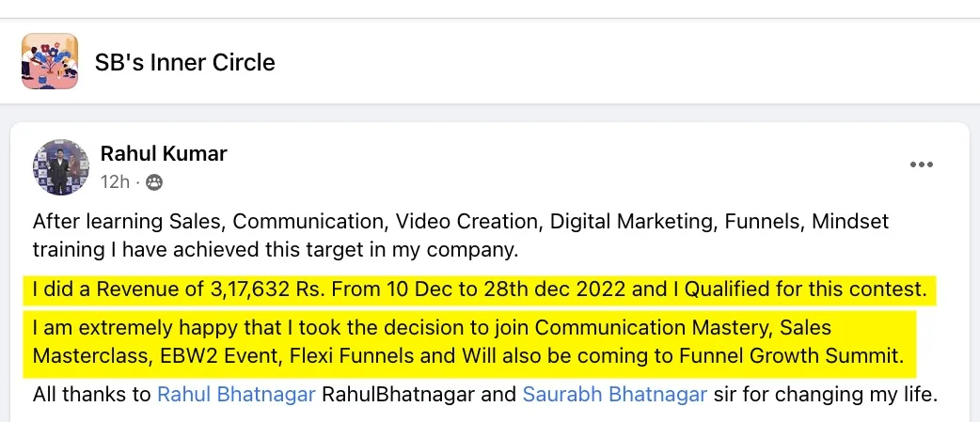Open the tagged Saurabh Bhatnagar profile link
This screenshot has width=980, height=422.
pos(614,395)
